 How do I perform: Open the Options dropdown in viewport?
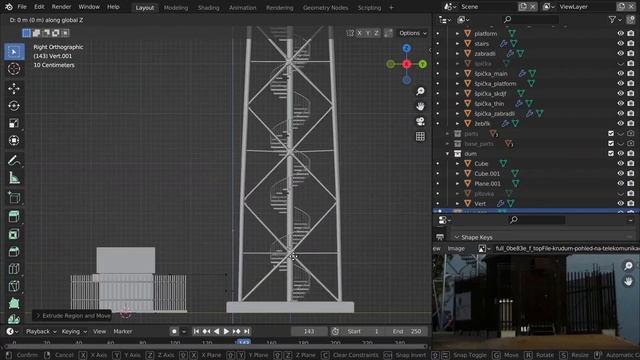[x=413, y=33]
